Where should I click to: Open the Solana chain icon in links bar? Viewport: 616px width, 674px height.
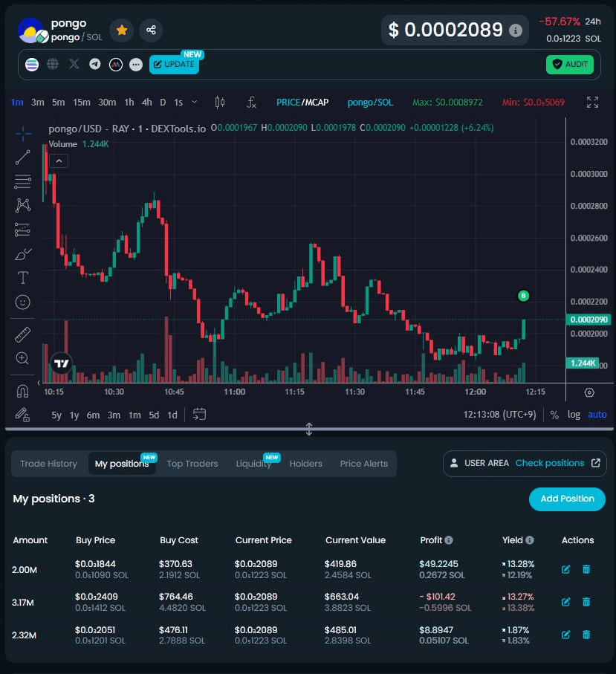click(x=32, y=65)
